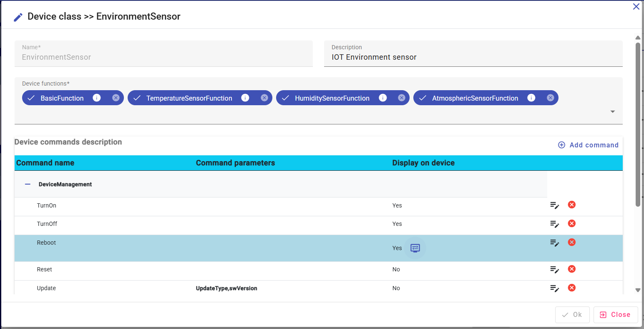Remove AtmosphericSensorFunction from device functions
This screenshot has height=329, width=644.
(550, 98)
